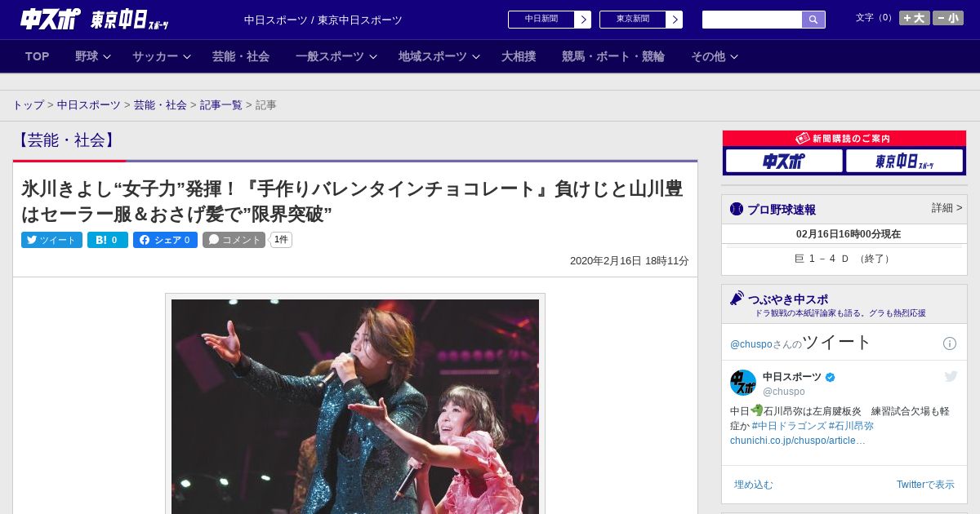The width and height of the screenshot is (980, 514).
Task: Open 東京新聞 link button
Action: 641,20
